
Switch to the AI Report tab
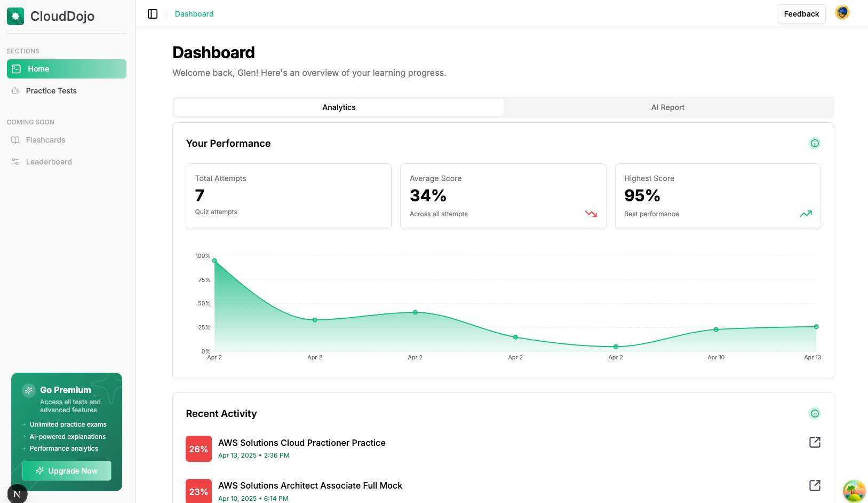668,107
